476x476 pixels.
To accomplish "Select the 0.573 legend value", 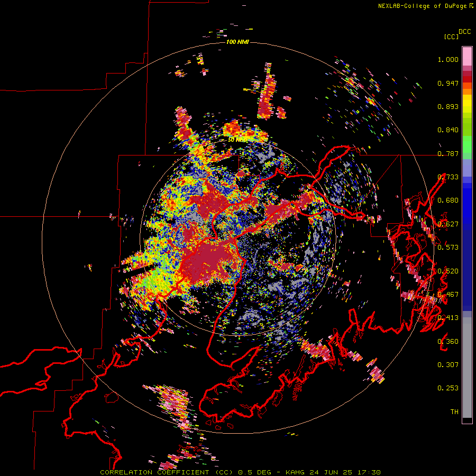I will click(448, 248).
